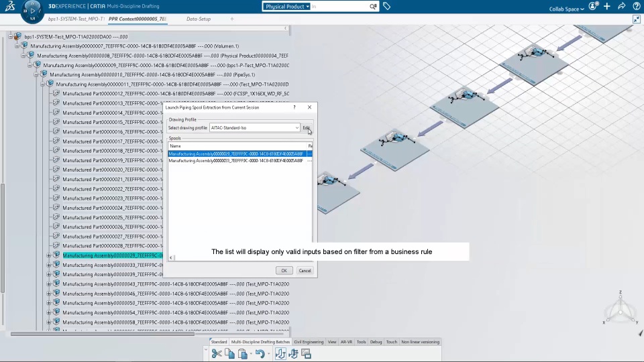Switch to bps1-SYSTEM-Test_MPO-T1 tab
Screen dimensions: 644x362
point(76,19)
